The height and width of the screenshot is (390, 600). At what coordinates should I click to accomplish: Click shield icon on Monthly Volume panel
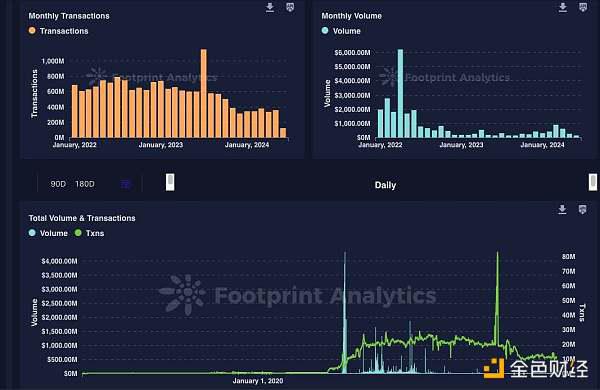[x=583, y=7]
